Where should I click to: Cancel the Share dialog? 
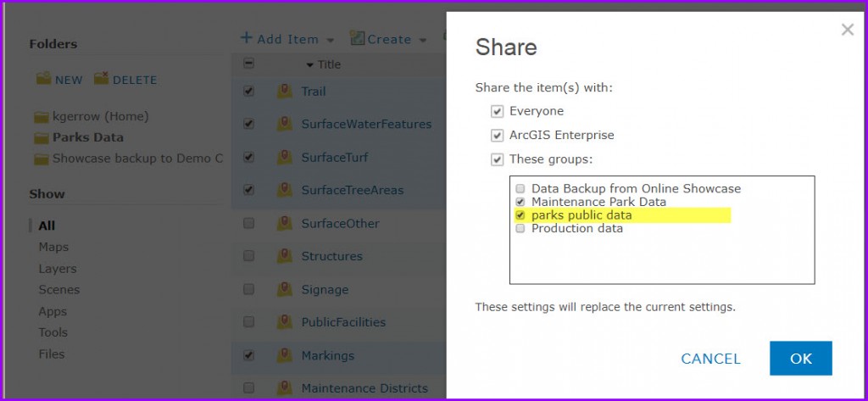pos(710,359)
